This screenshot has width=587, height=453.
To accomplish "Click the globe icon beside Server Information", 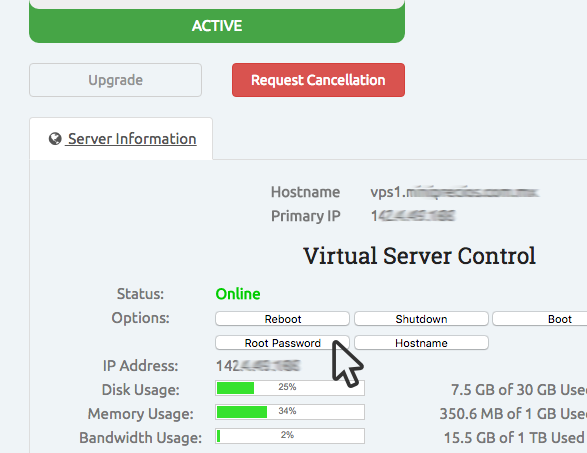I will 55,139.
